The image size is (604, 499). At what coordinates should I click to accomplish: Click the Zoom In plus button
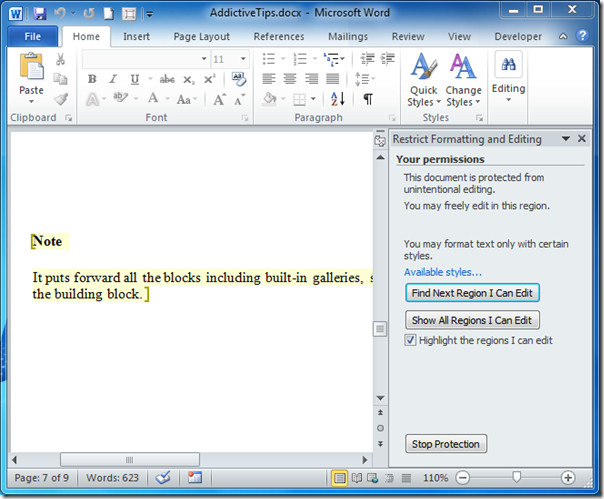(567, 478)
